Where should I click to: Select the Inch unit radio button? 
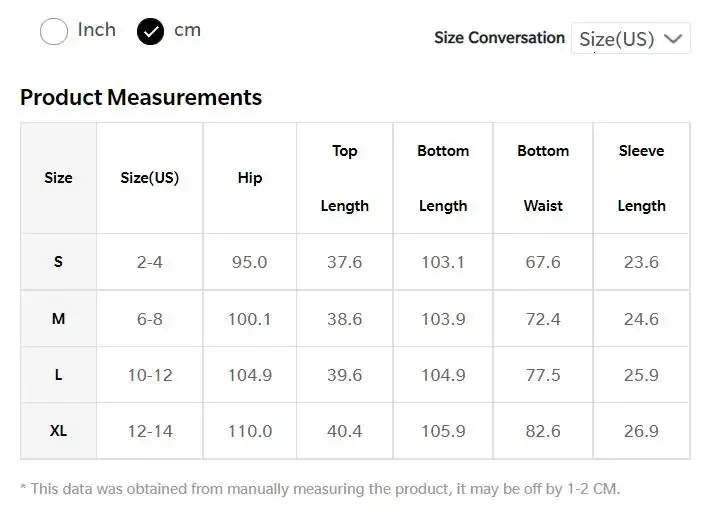tap(54, 32)
